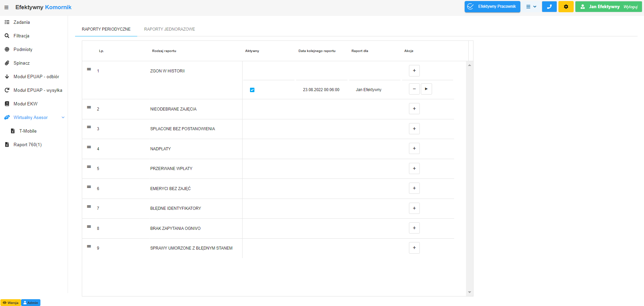Add schedule for PRZERWANE WPŁATY
The height and width of the screenshot is (306, 644).
tap(414, 169)
